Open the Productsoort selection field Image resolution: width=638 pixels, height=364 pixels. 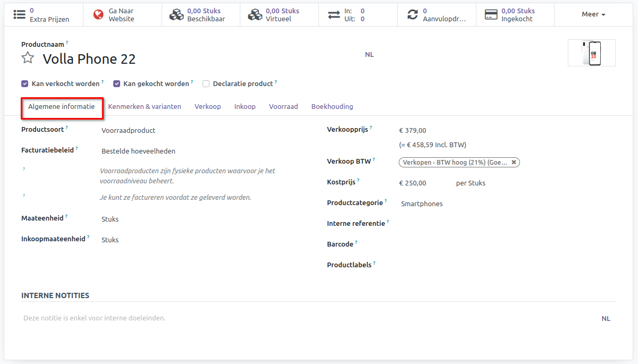pyautogui.click(x=202, y=130)
